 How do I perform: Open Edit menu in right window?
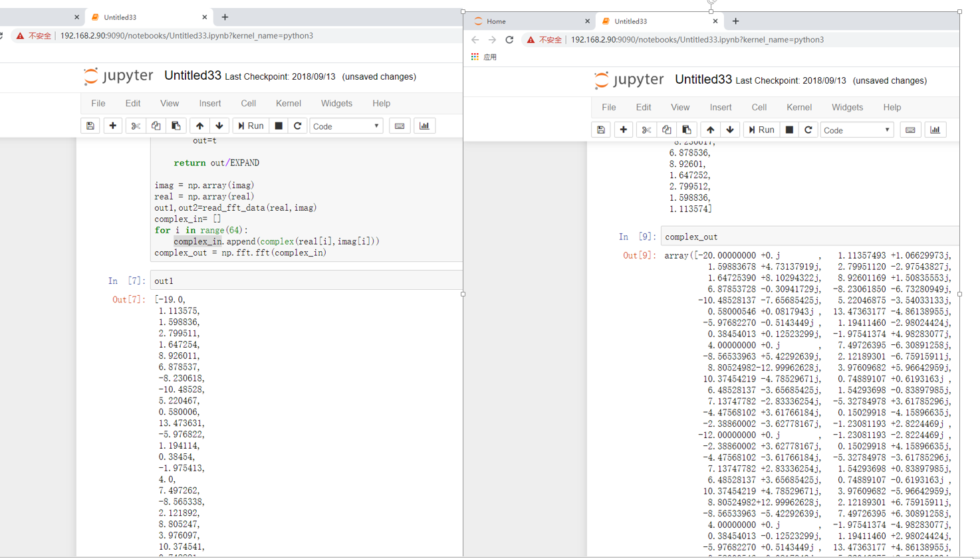tap(644, 107)
